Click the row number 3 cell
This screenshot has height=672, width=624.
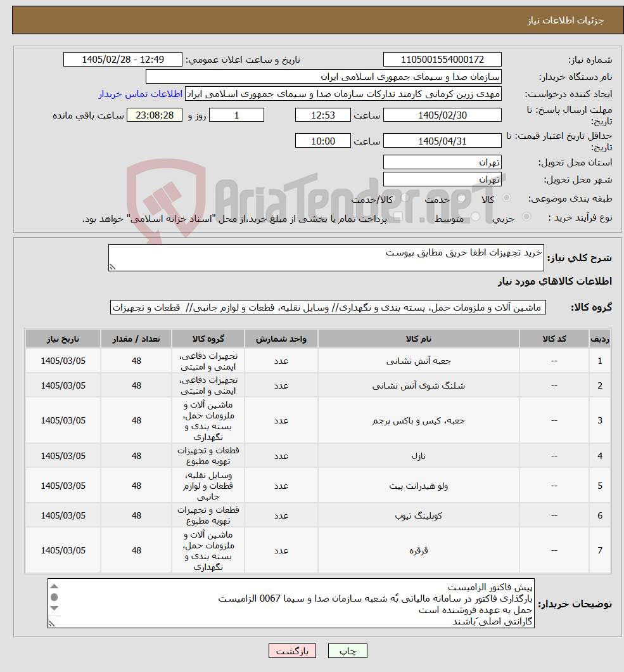(599, 420)
